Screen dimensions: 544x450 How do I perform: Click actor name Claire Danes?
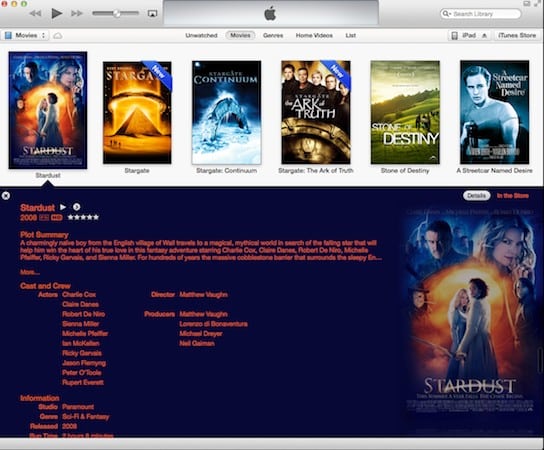tap(80, 304)
